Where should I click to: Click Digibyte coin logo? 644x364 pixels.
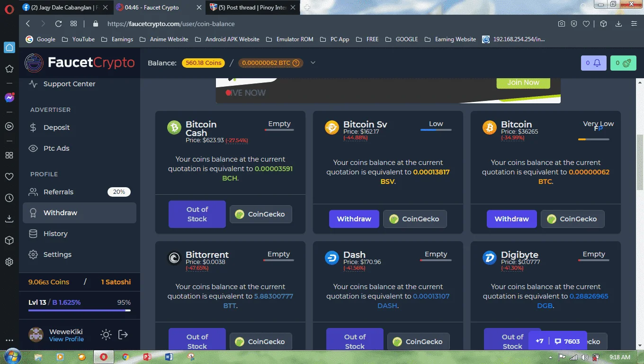490,258
